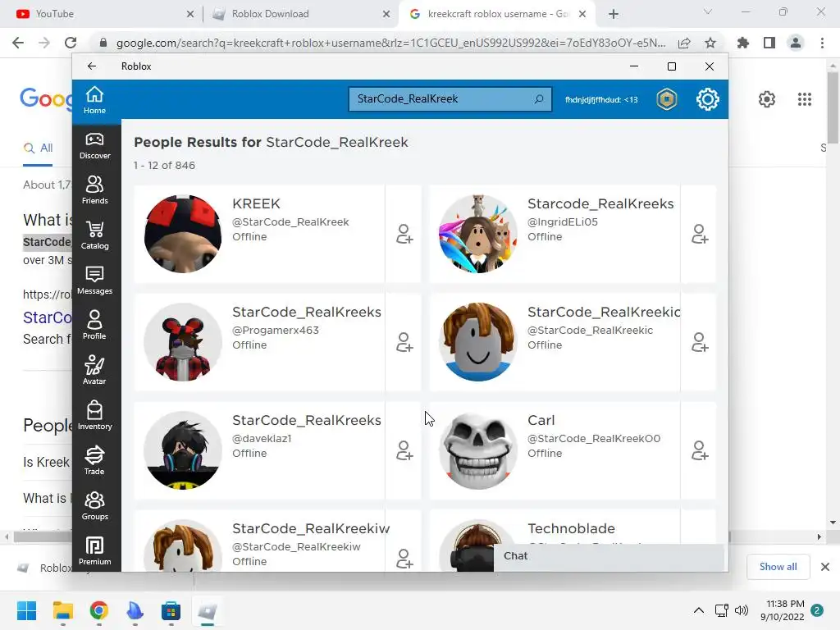Open the Trade page
Screen dimensions: 840x630
coord(94,461)
